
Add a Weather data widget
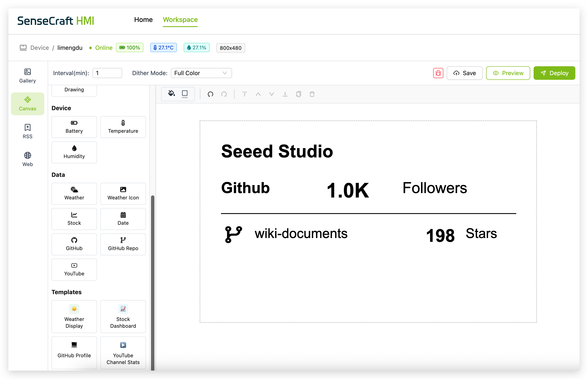click(x=74, y=194)
